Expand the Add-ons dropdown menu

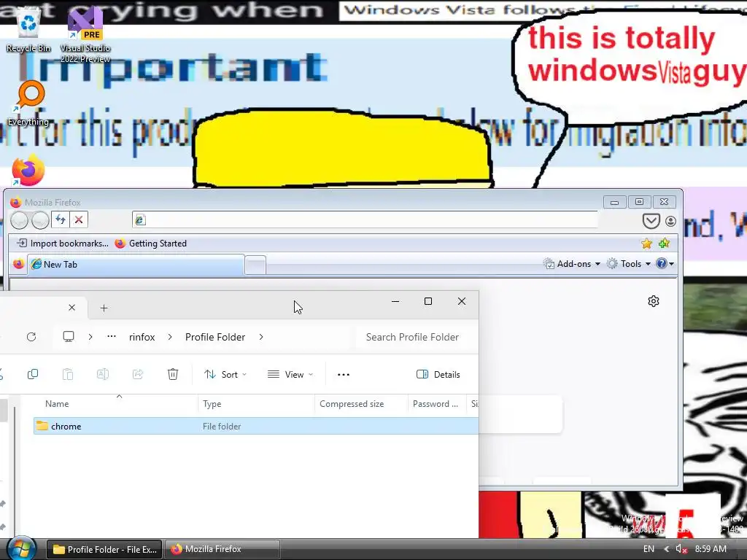[x=572, y=264]
